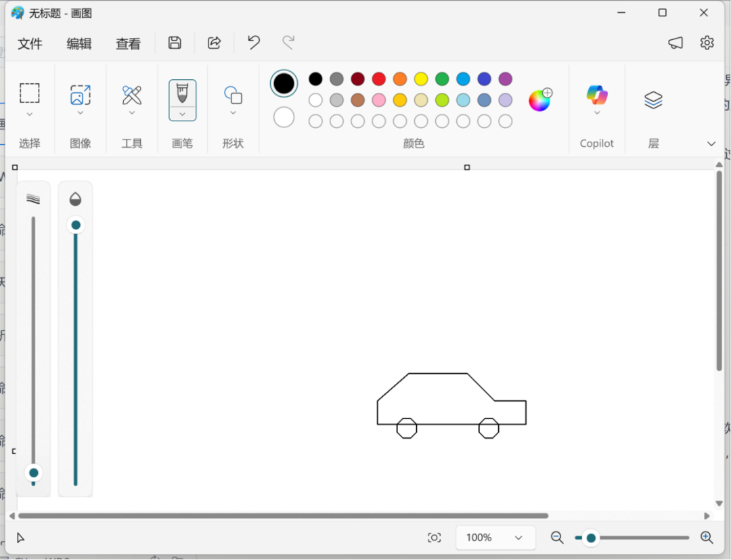Screen dimensions: 731x560
Task: Pick the orange color swatch
Action: tap(400, 79)
